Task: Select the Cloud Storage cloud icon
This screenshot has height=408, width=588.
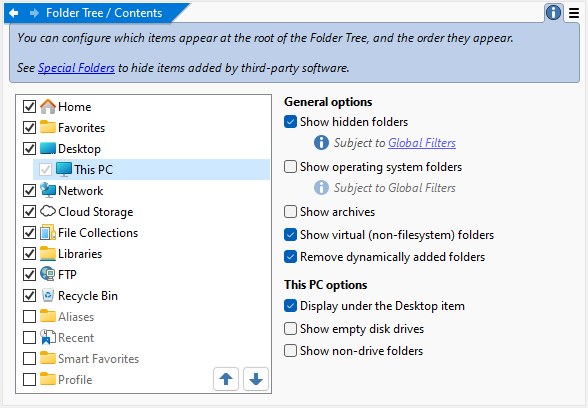Action: click(x=48, y=211)
